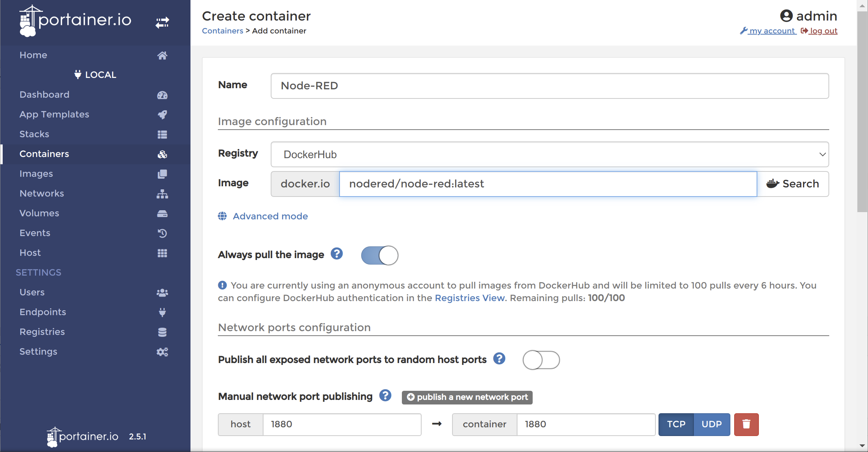Disable Always pull the image toggle
This screenshot has width=868, height=452.
pyautogui.click(x=379, y=255)
